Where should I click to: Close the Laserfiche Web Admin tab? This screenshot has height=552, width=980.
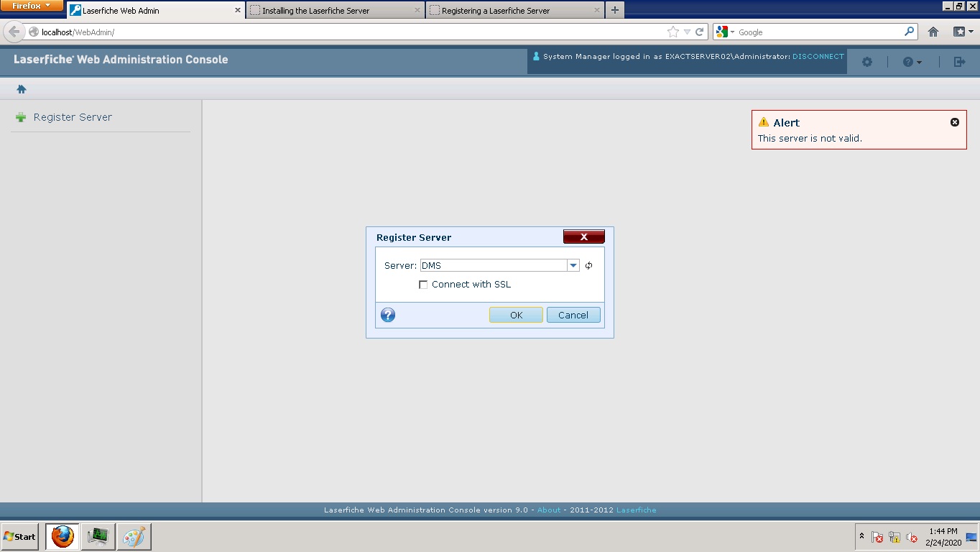click(238, 11)
